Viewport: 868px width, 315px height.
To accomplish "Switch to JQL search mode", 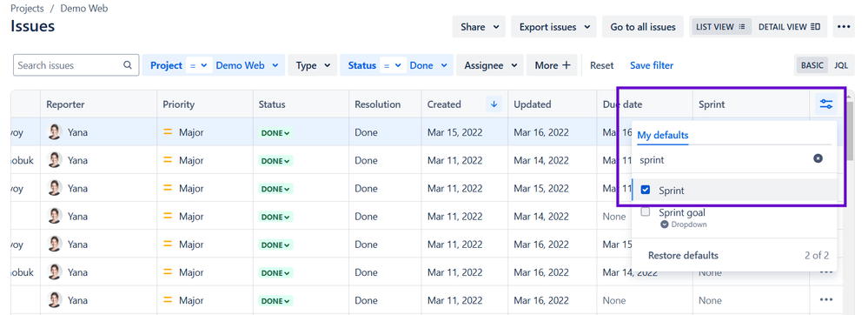I will (x=841, y=65).
